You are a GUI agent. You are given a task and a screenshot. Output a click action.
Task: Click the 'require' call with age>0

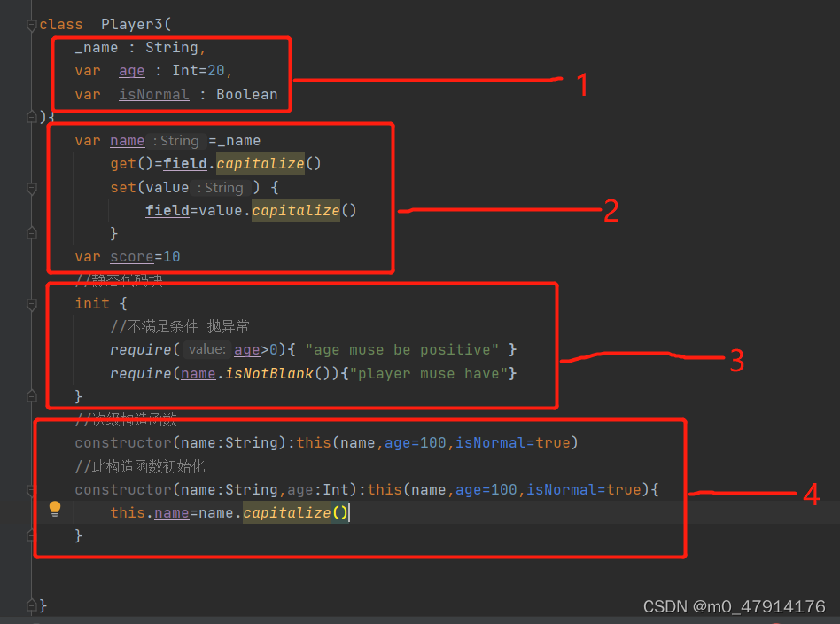[140, 350]
